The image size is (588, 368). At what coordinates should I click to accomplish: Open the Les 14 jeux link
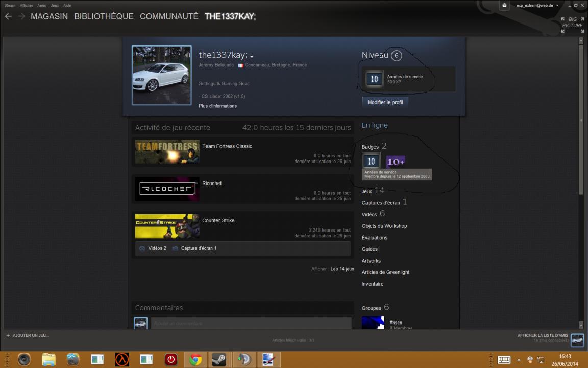pyautogui.click(x=342, y=268)
